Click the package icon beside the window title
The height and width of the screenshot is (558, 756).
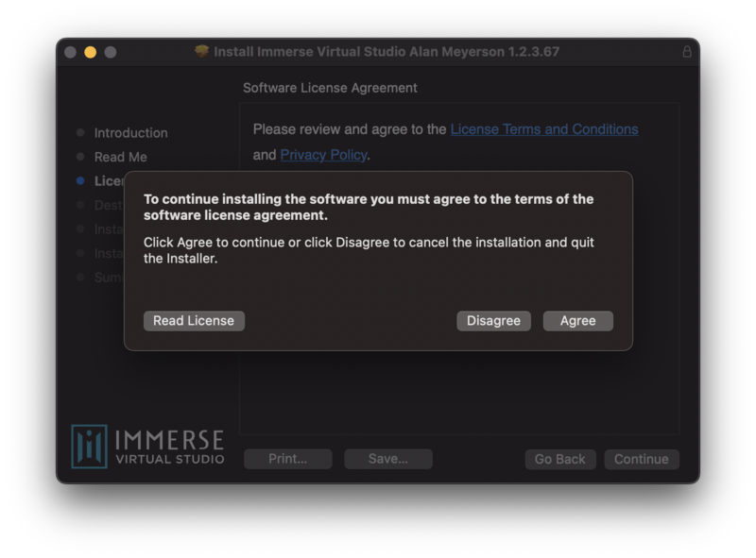pyautogui.click(x=201, y=51)
